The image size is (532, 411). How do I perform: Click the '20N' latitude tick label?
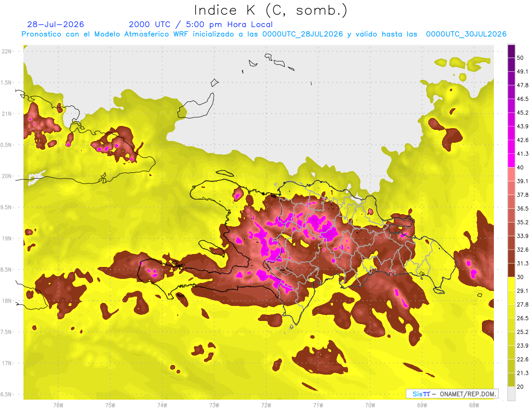8,176
